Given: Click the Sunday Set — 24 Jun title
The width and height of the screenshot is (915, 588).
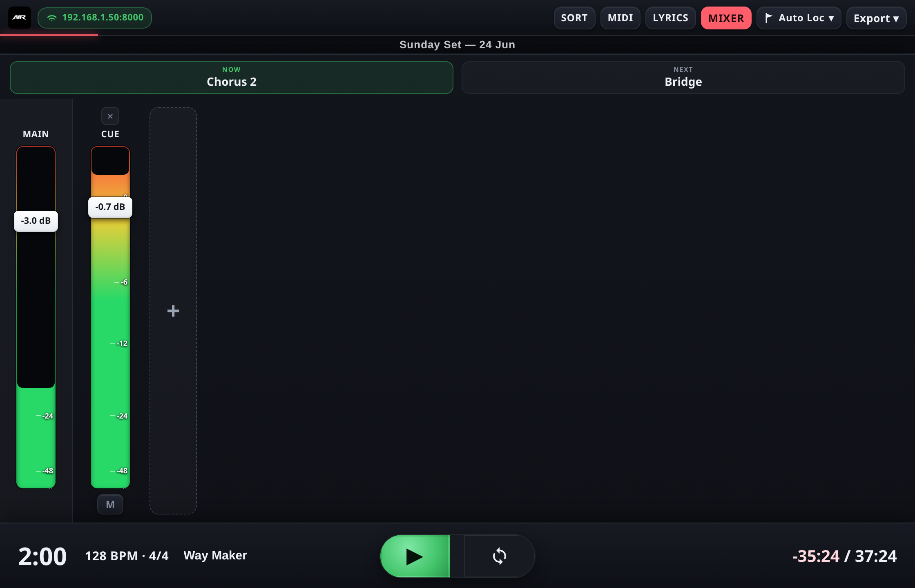Looking at the screenshot, I should click(457, 45).
